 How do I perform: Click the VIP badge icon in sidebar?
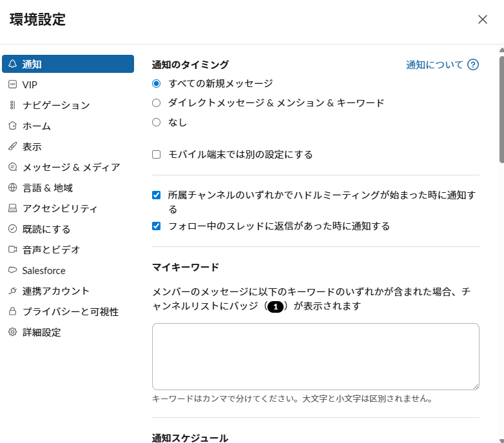point(12,84)
